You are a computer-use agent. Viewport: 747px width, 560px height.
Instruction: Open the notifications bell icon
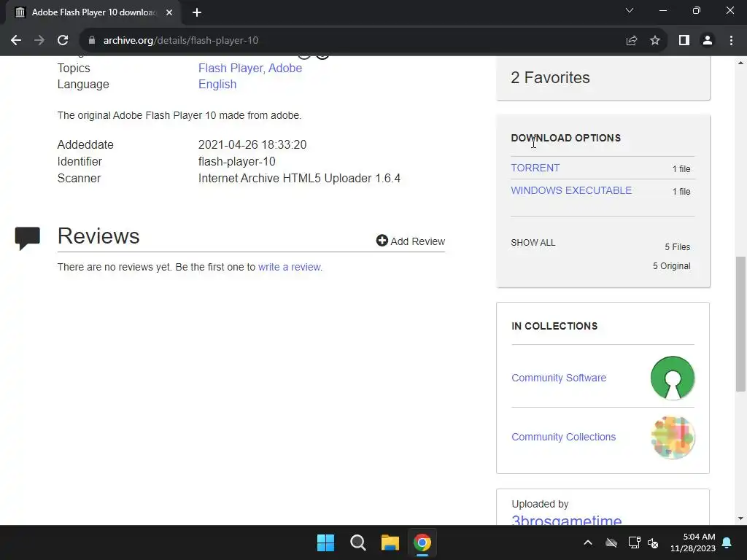(x=727, y=542)
